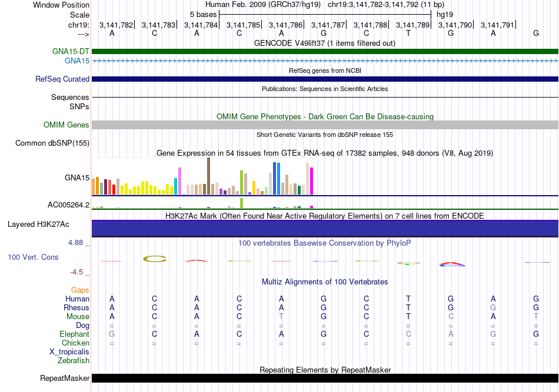This screenshot has width=559, height=392.
Task: Click the blue Layered H3K27Ac signal block
Action: [325, 229]
